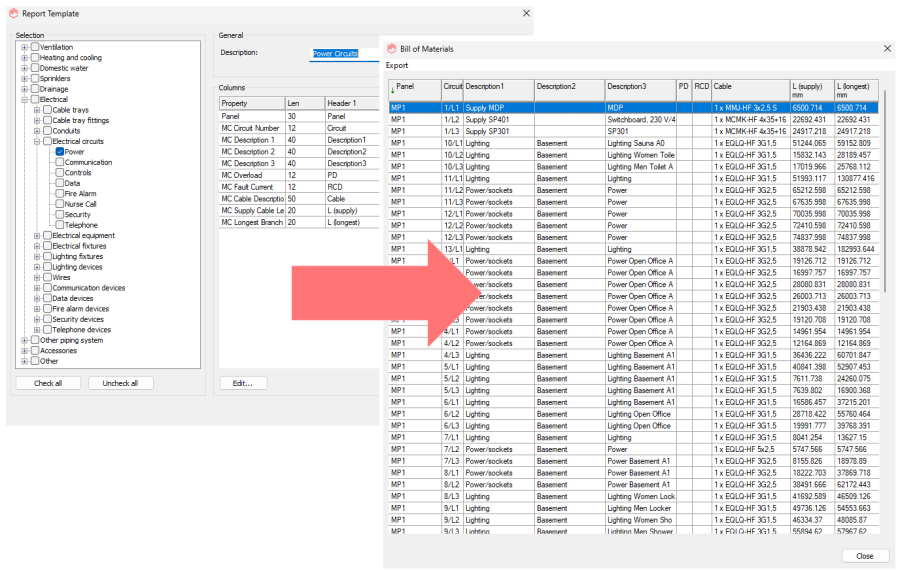Image resolution: width=900 pixels, height=573 pixels.
Task: Select the MC Fault Current property row
Action: pos(299,187)
